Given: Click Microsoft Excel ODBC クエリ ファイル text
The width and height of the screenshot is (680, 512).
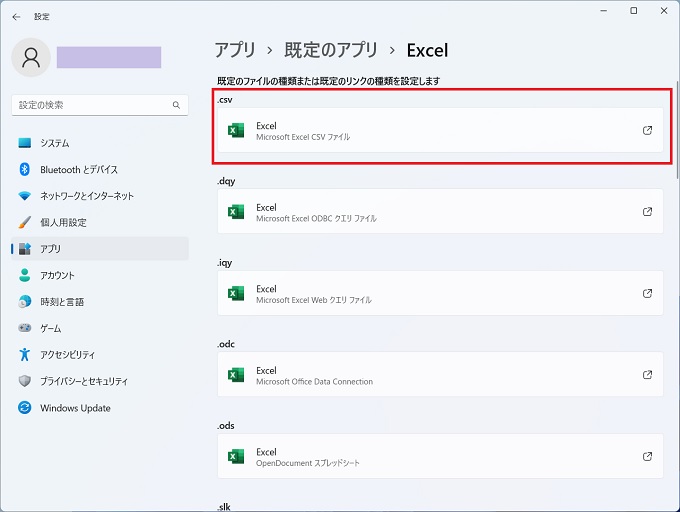Looking at the screenshot, I should point(316,218).
